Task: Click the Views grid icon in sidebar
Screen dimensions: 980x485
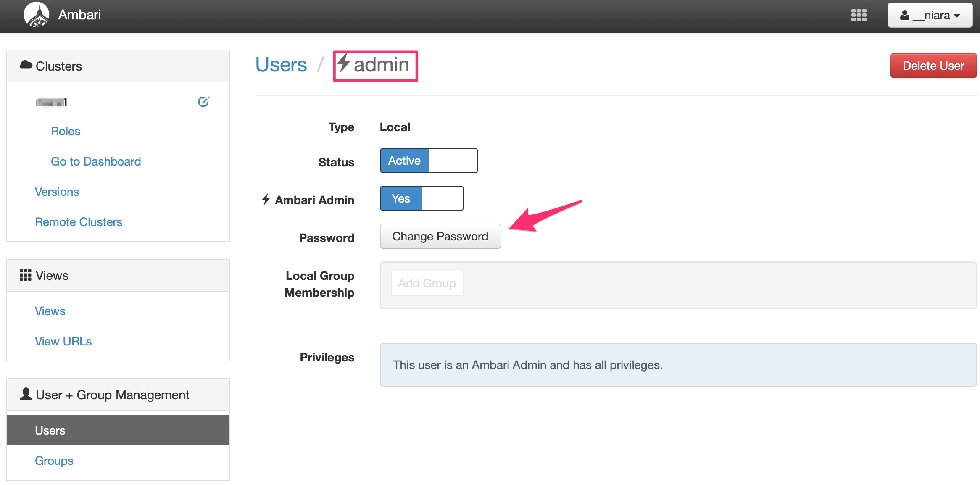Action: (26, 275)
